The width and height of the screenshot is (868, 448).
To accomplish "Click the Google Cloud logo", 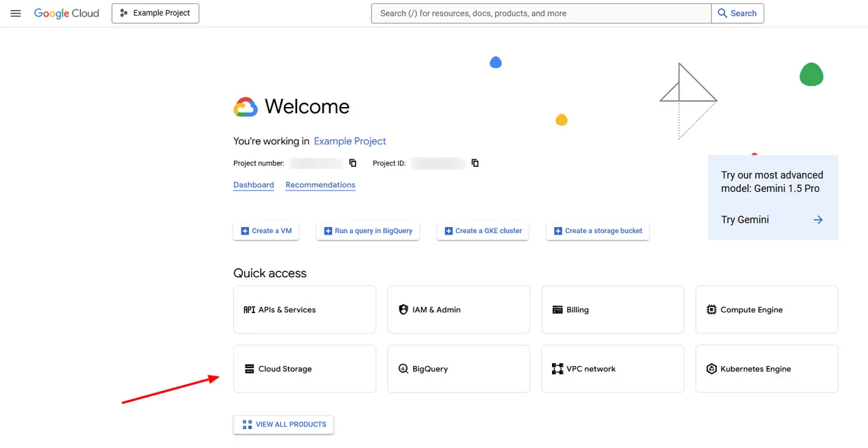I will pos(66,14).
